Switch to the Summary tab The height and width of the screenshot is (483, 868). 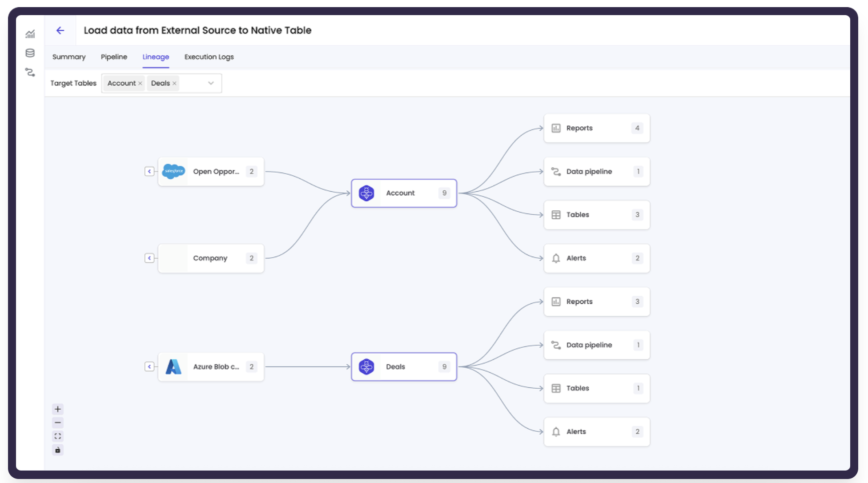pyautogui.click(x=69, y=57)
